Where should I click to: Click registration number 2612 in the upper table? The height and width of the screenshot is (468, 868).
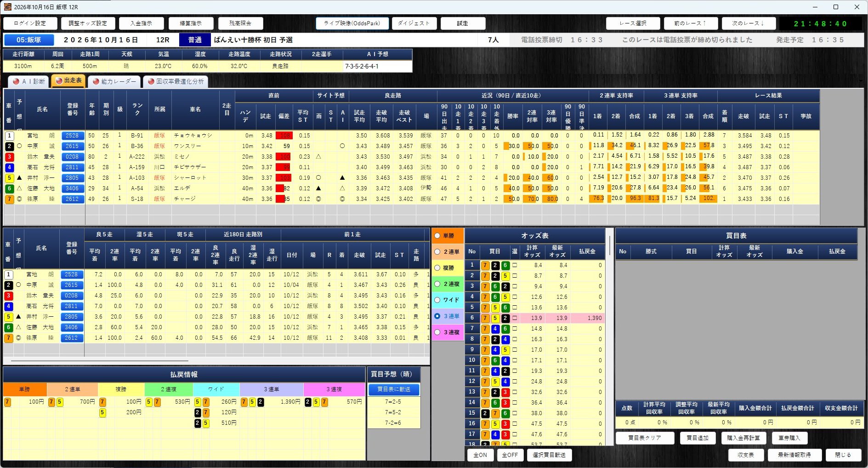72,199
